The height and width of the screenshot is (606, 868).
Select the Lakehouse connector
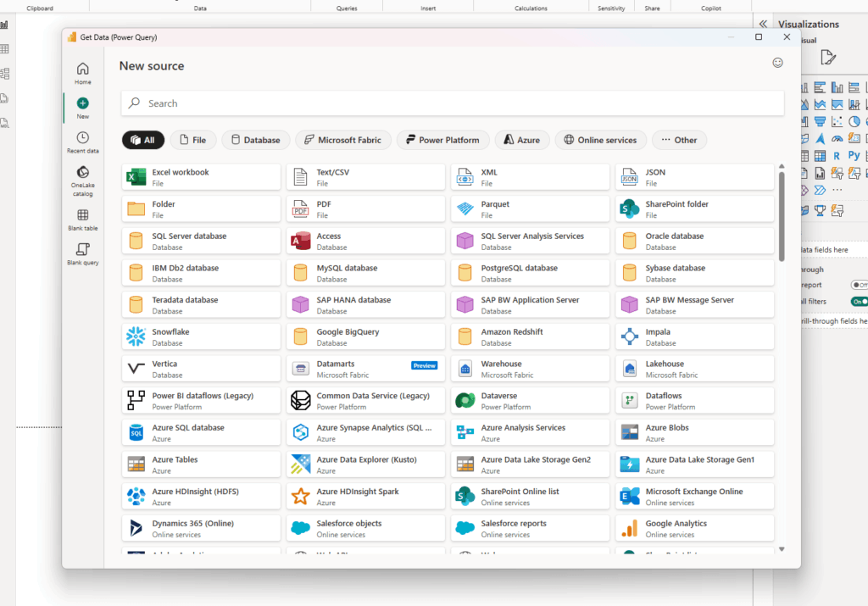pos(694,370)
